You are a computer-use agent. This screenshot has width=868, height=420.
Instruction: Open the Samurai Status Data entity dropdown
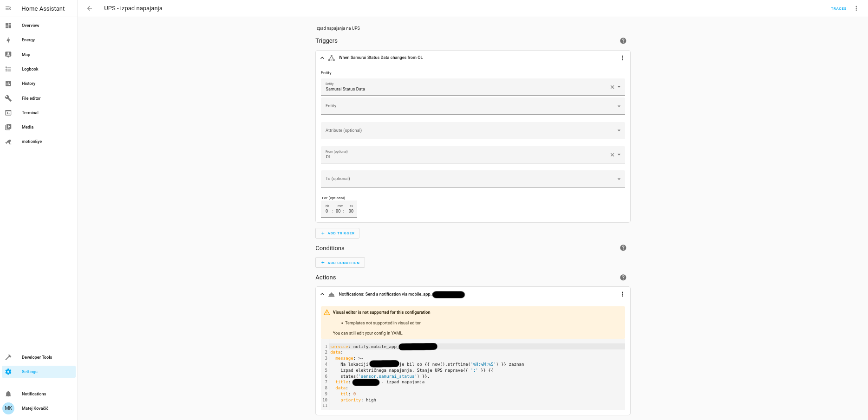pyautogui.click(x=619, y=87)
